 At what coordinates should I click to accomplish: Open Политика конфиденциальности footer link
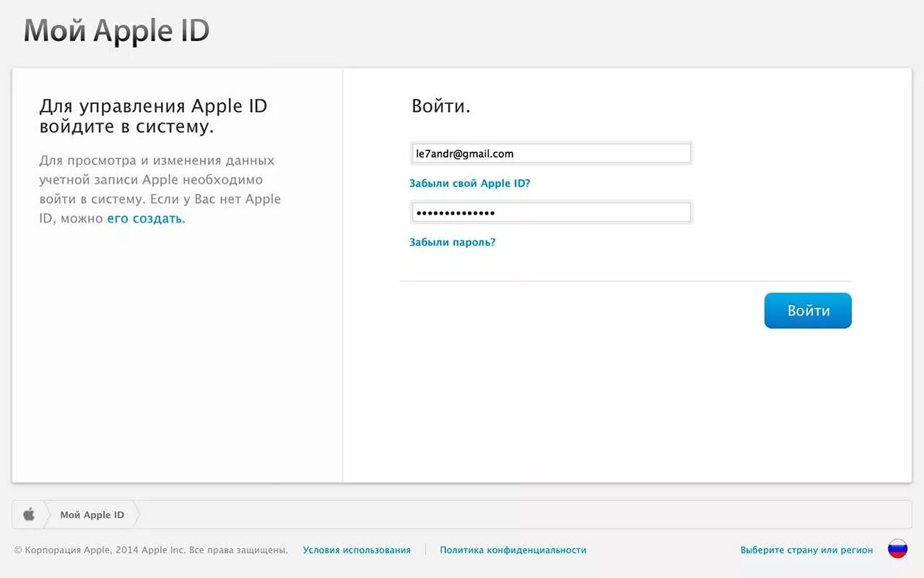tap(513, 550)
